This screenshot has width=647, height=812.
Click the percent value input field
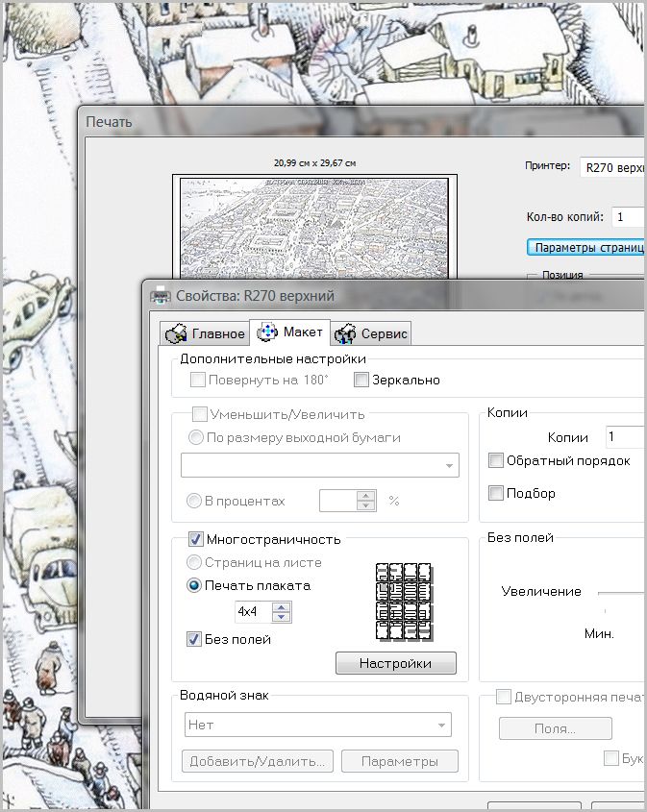[x=338, y=501]
